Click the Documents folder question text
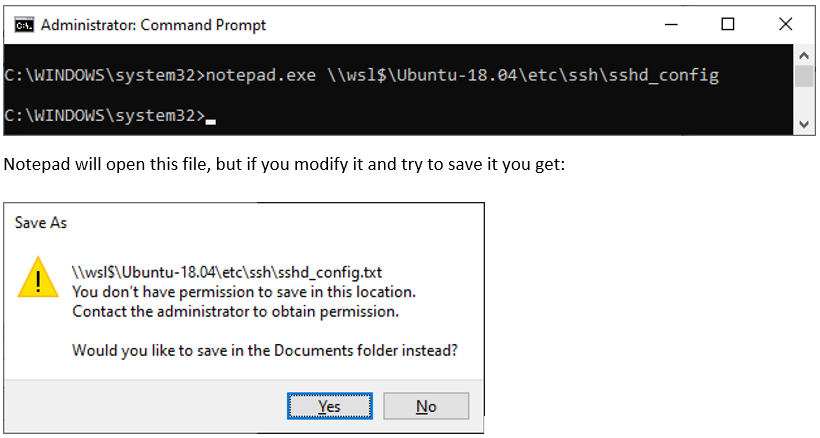The image size is (820, 438). [265, 350]
